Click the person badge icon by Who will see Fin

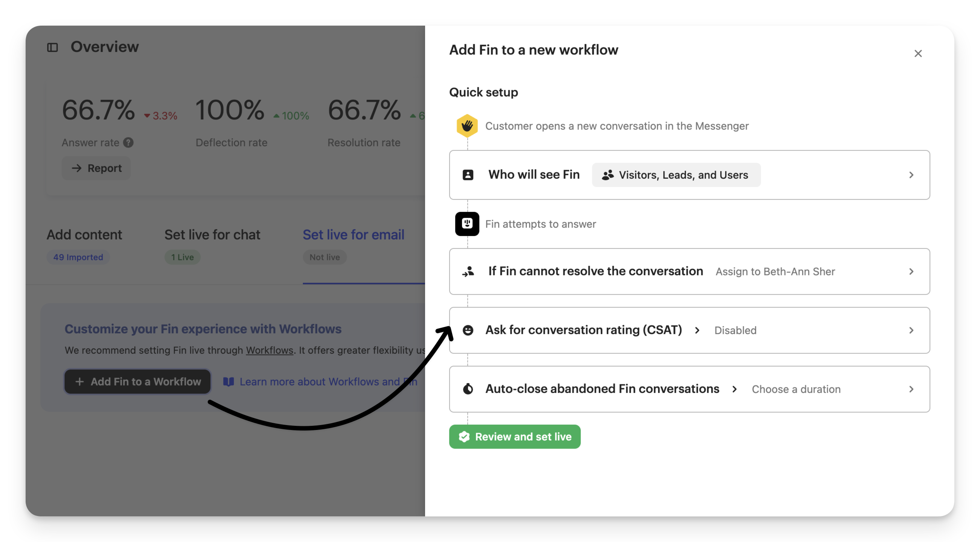[468, 175]
